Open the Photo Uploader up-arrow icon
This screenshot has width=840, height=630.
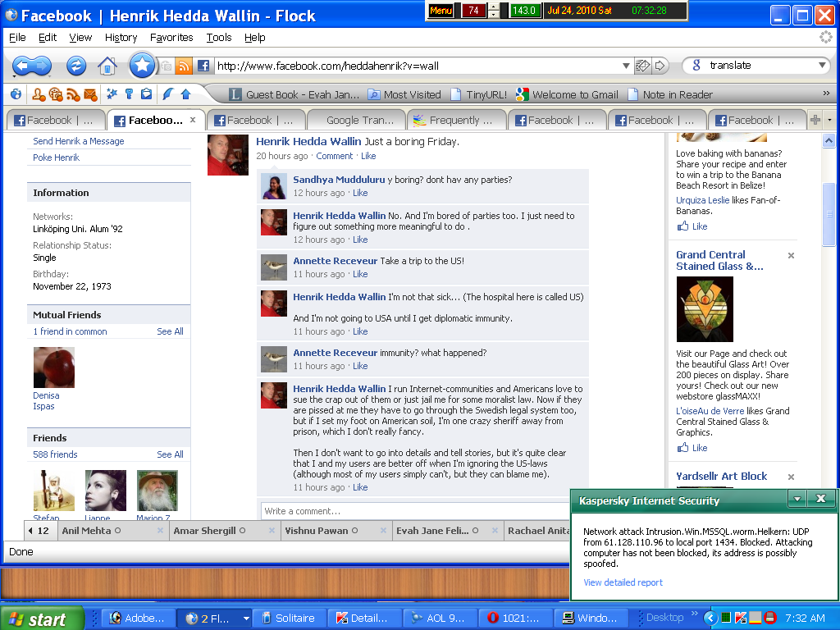(x=186, y=94)
